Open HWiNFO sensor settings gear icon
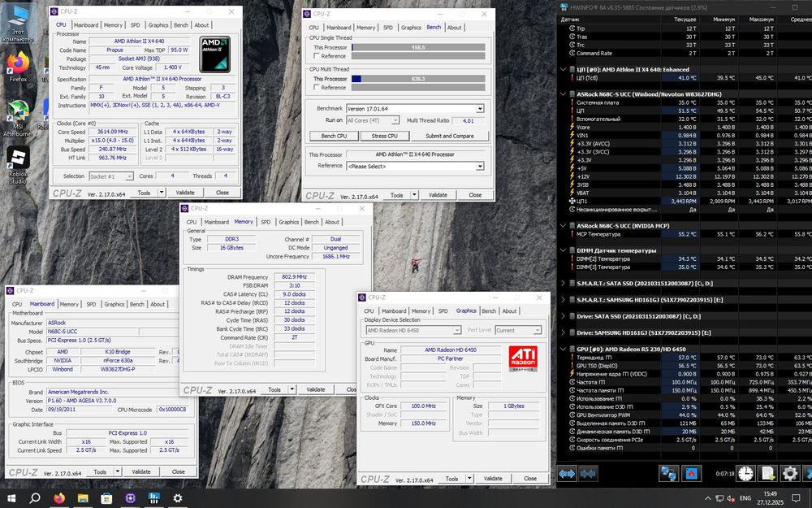The image size is (812, 508). [x=790, y=473]
